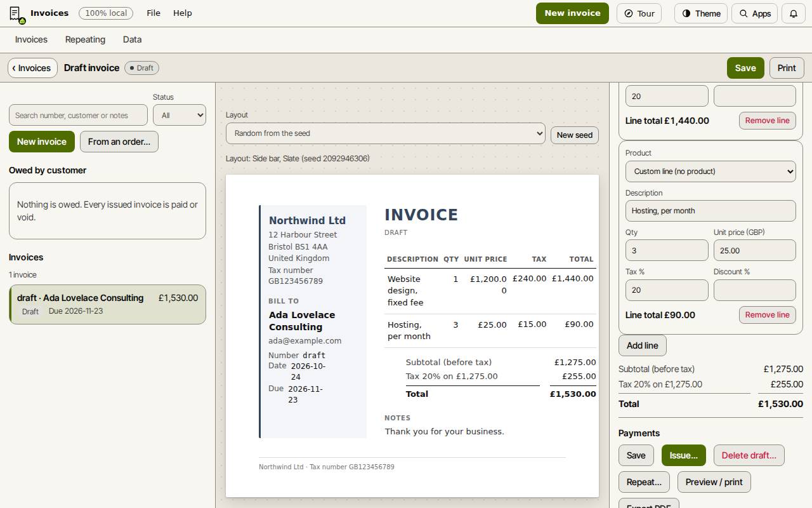
Task: Start the Tour
Action: pos(639,13)
